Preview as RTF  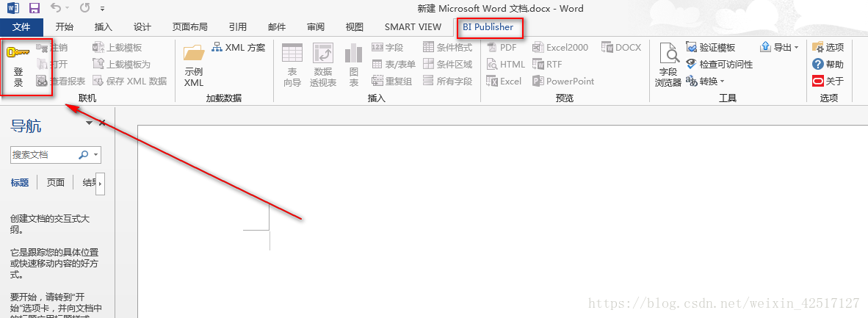click(x=548, y=65)
